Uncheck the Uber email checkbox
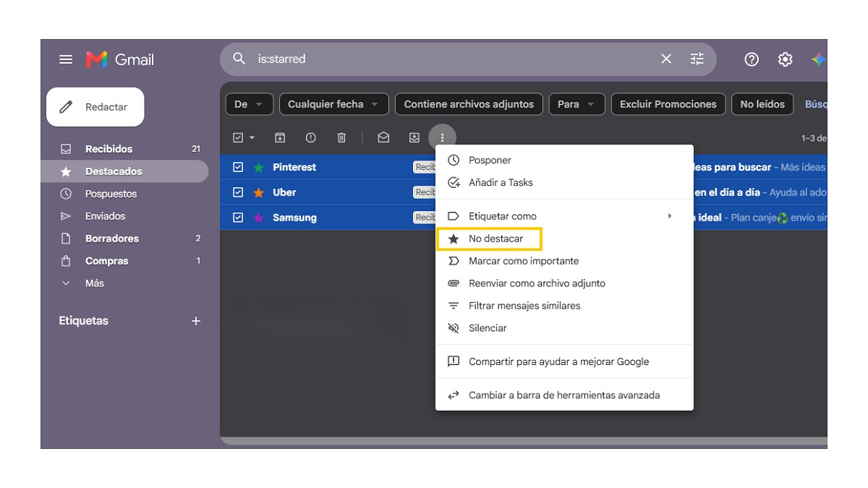The height and width of the screenshot is (488, 868). 238,192
